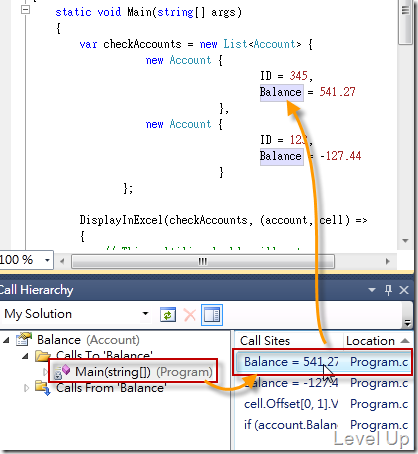This screenshot has height=454, width=418.
Task: Click Program.c location of if (account.Balan row
Action: pos(379,425)
